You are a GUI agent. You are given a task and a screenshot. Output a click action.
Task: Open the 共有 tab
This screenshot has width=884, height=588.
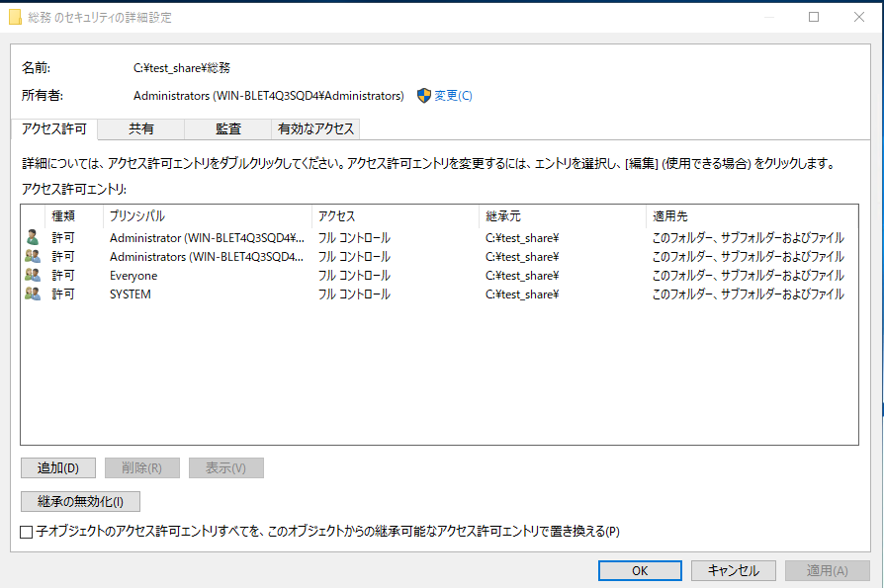pyautogui.click(x=141, y=129)
